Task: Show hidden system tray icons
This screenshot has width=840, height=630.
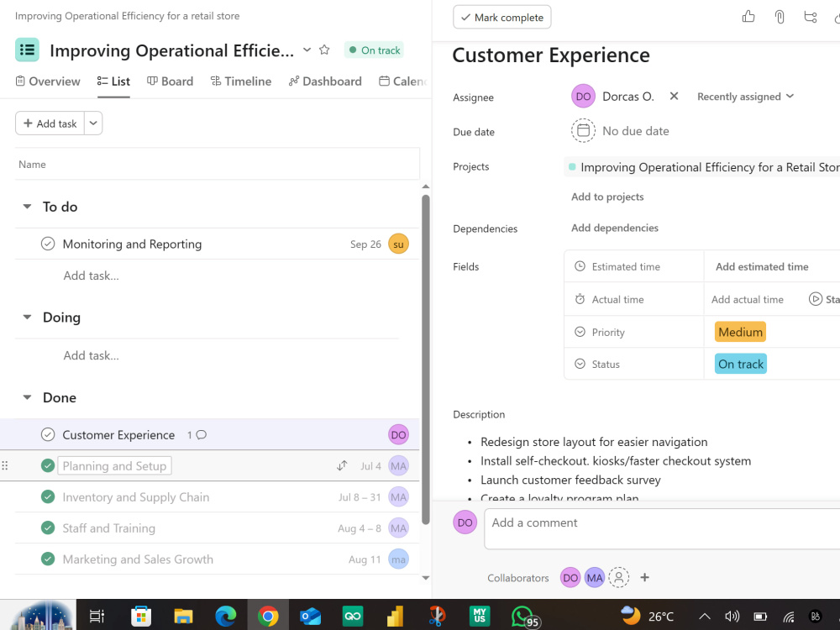Action: click(705, 616)
